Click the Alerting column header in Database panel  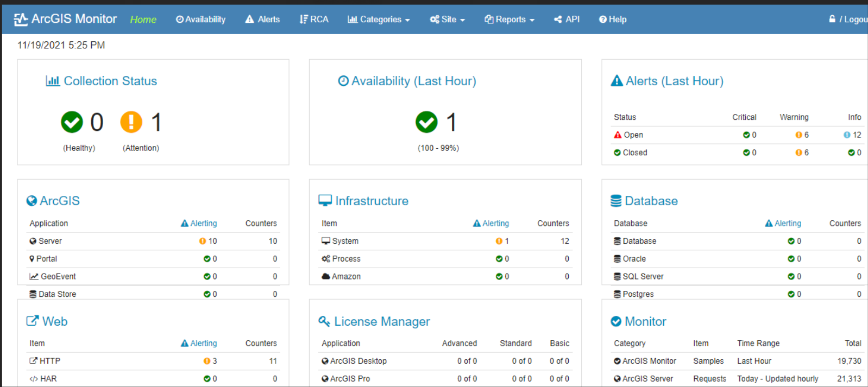point(783,223)
